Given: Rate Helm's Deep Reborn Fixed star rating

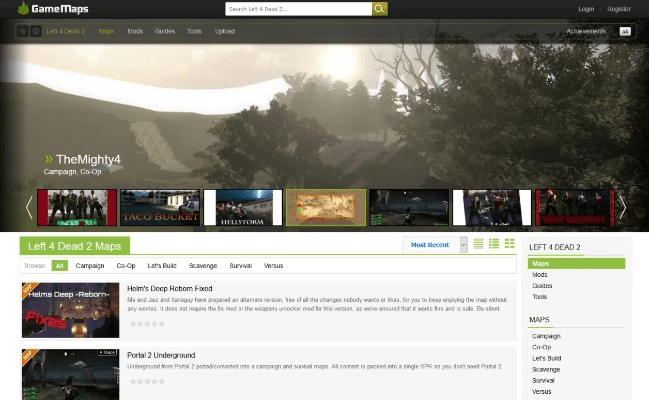Looking at the screenshot, I should 146,323.
